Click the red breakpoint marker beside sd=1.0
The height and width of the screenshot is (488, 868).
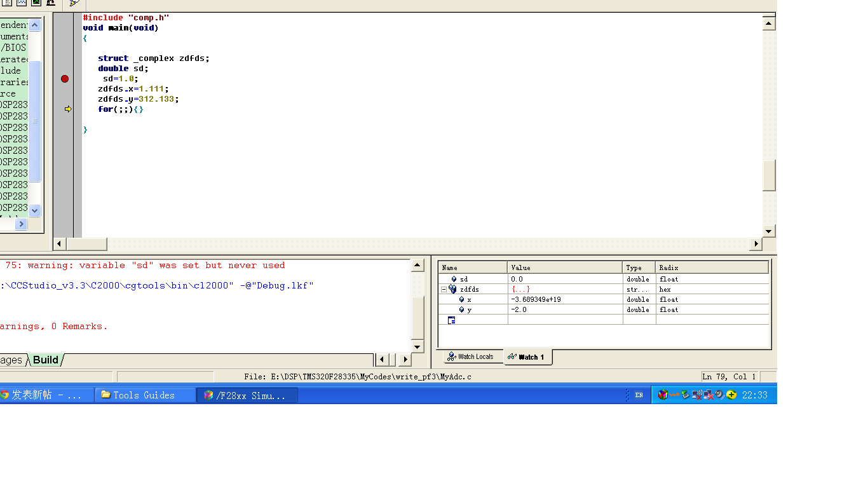pos(65,79)
